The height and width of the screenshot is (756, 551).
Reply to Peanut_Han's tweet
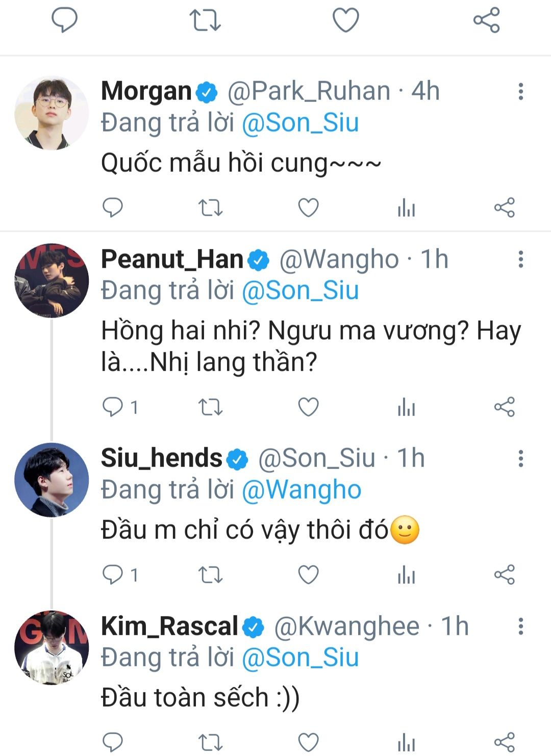(113, 407)
